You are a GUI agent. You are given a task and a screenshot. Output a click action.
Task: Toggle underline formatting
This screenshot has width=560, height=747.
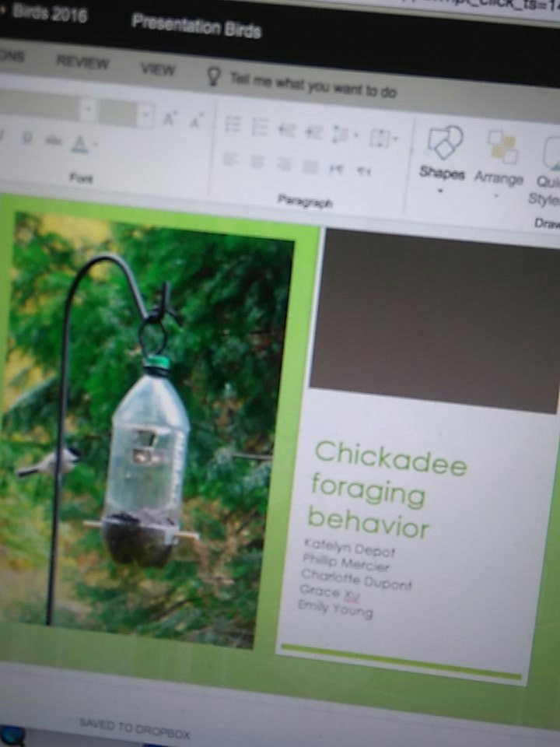27,139
